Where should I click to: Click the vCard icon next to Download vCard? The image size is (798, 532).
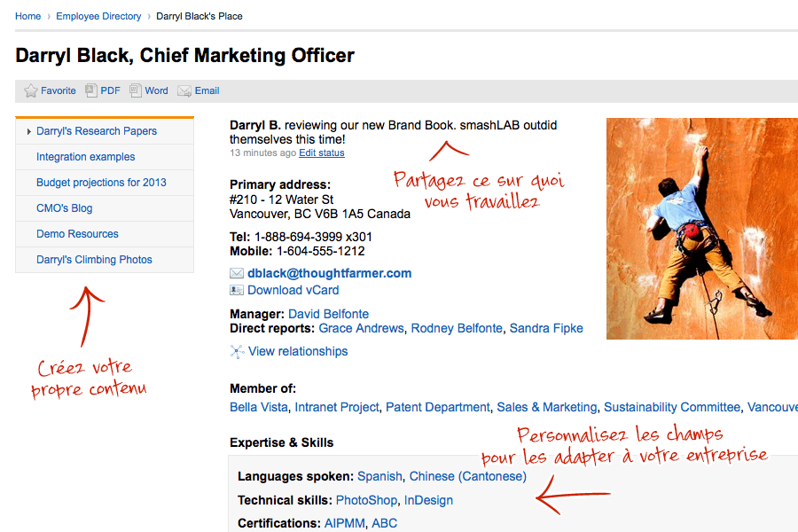237,290
